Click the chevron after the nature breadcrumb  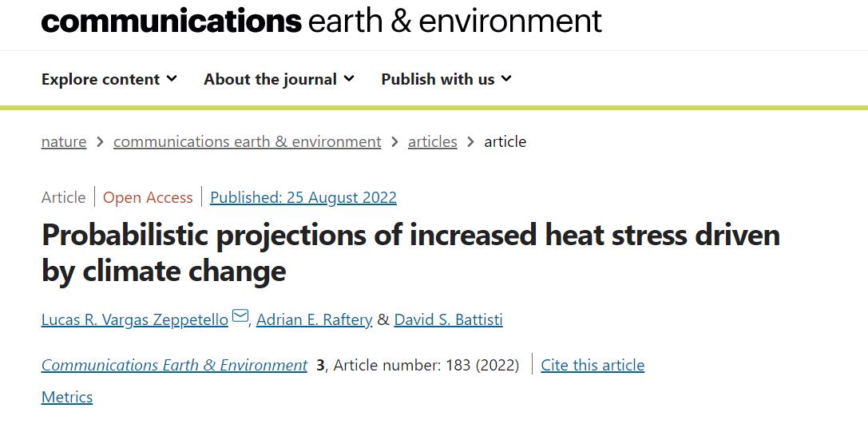[100, 141]
